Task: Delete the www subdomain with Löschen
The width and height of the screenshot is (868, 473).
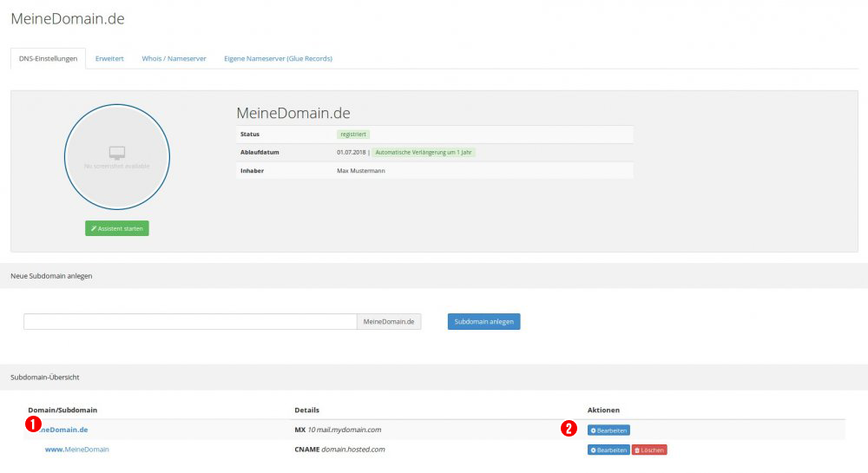Action: tap(649, 450)
